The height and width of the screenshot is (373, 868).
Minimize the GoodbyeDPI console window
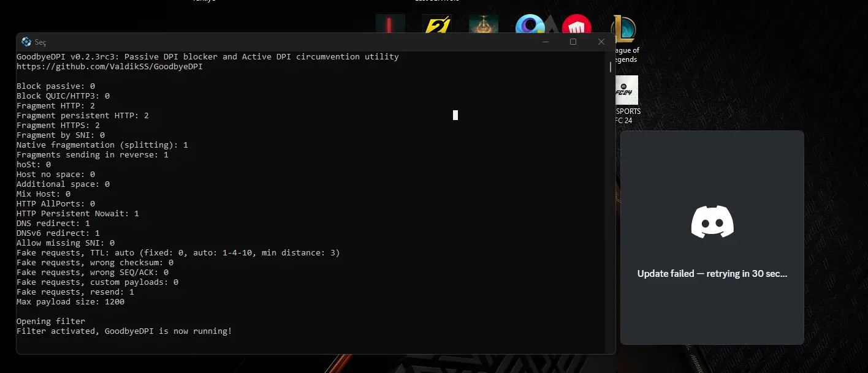[x=546, y=42]
